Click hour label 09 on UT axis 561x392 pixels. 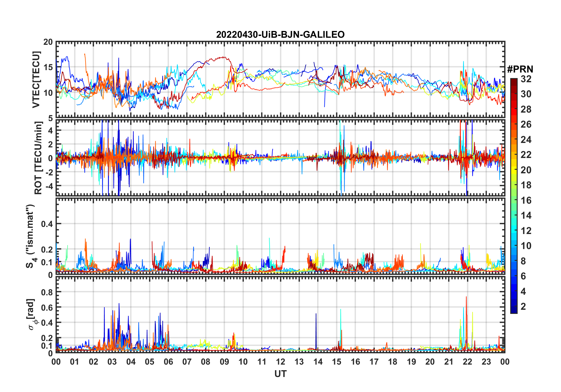click(224, 362)
